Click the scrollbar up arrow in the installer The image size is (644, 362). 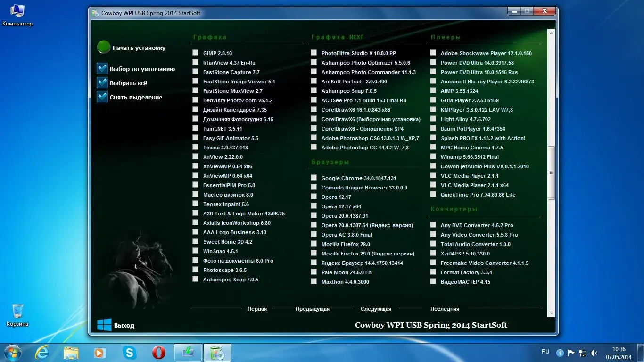tap(551, 32)
